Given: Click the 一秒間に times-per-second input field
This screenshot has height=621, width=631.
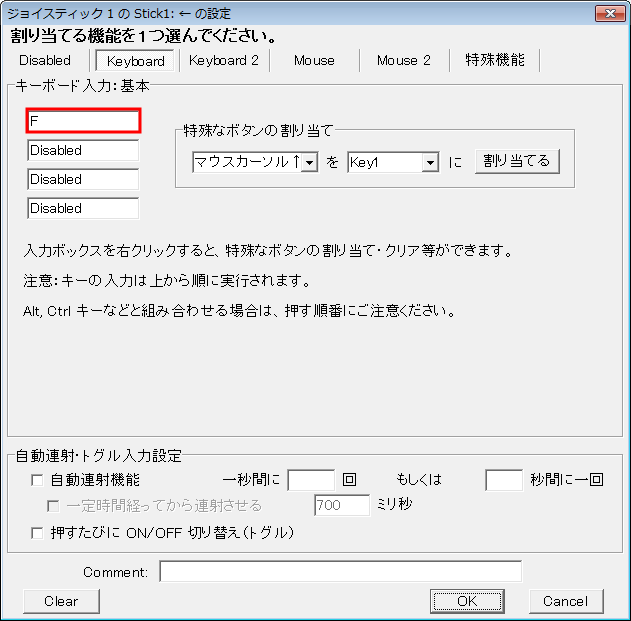Looking at the screenshot, I should click(311, 480).
